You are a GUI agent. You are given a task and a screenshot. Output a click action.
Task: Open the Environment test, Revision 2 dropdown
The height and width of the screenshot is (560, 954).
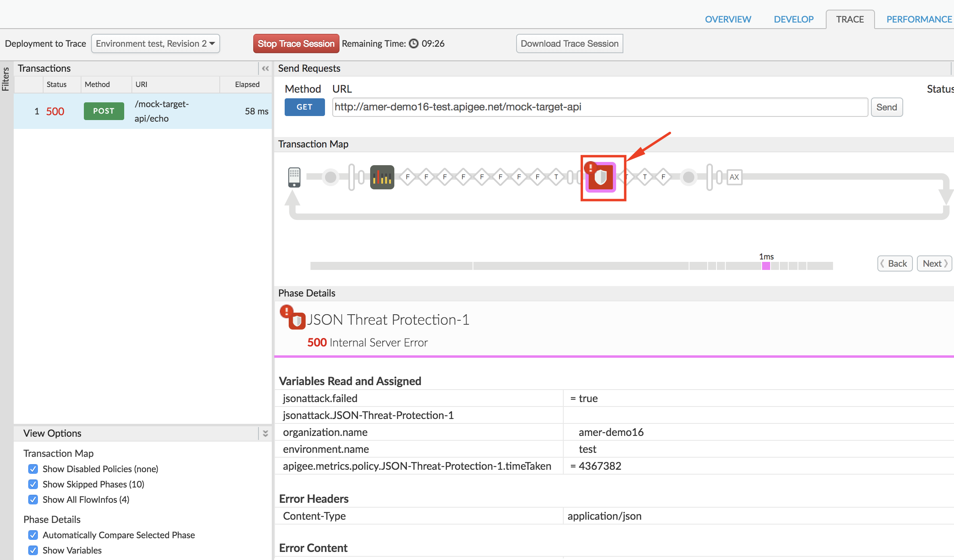click(x=155, y=44)
